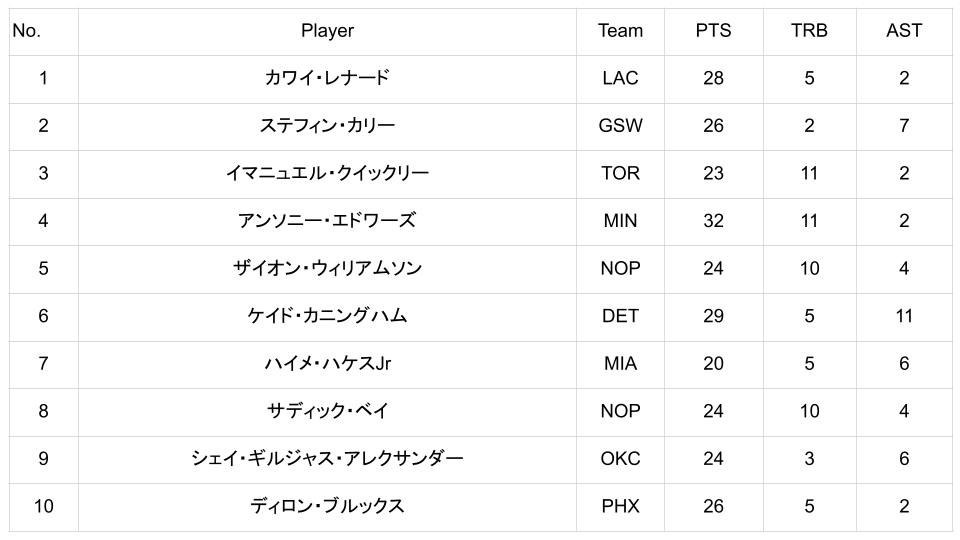Select the AST column header cell

pos(904,31)
